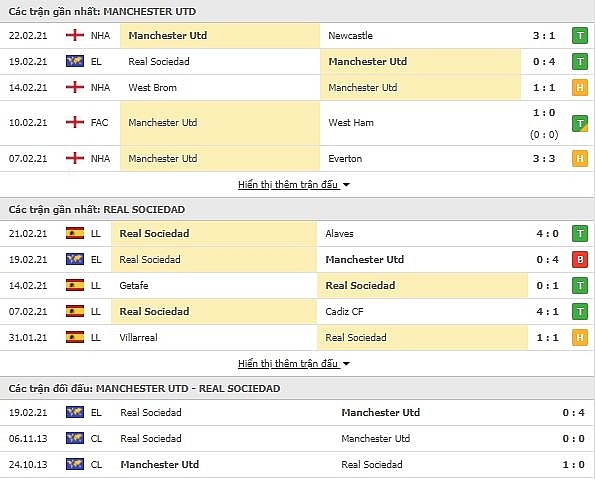Open the Getafe team link
The width and height of the screenshot is (595, 479).
(x=134, y=285)
